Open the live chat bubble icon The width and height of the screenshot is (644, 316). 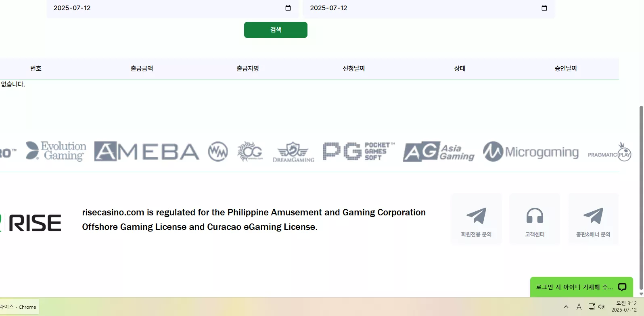tap(622, 287)
